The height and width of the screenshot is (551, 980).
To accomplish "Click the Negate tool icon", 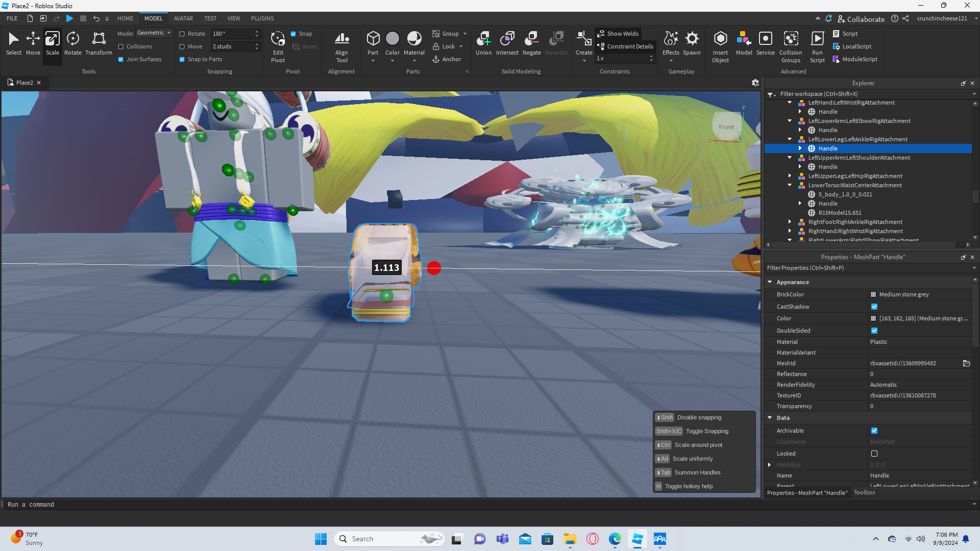I will coord(531,43).
